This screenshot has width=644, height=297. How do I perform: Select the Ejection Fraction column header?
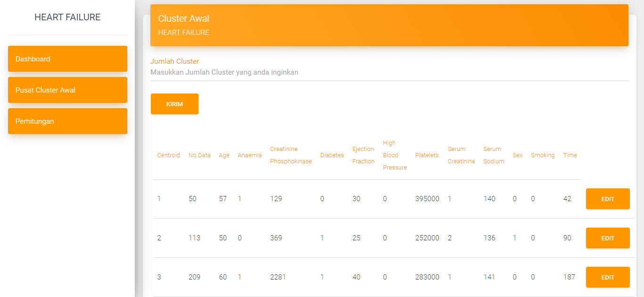pos(363,155)
